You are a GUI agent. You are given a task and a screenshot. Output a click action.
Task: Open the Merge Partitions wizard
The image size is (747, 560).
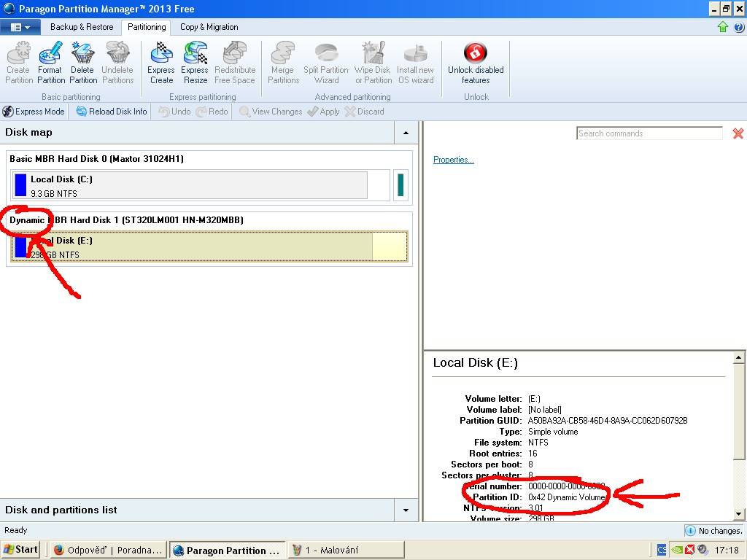283,63
